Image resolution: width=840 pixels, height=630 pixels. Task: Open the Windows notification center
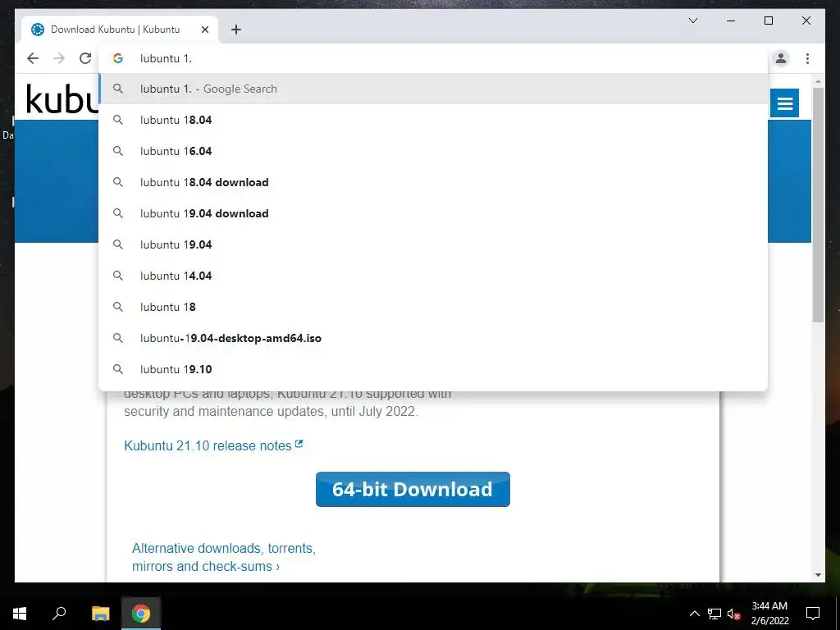pos(813,614)
